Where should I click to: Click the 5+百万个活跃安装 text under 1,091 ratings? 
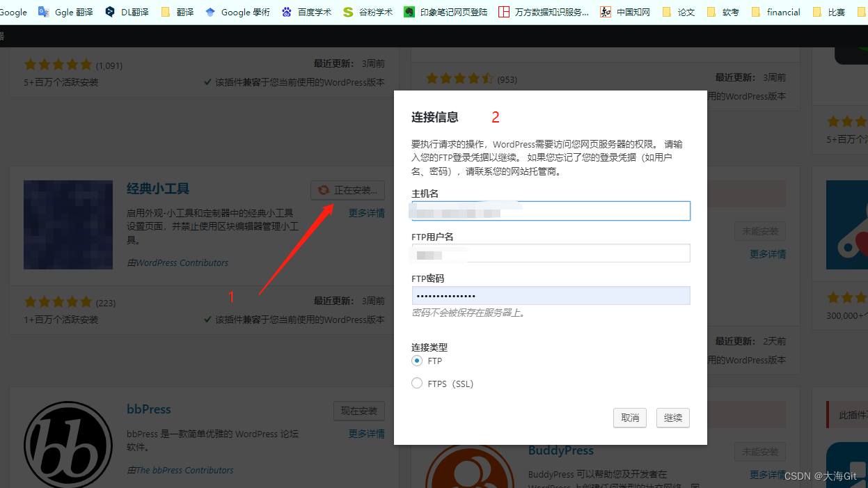[x=61, y=82]
